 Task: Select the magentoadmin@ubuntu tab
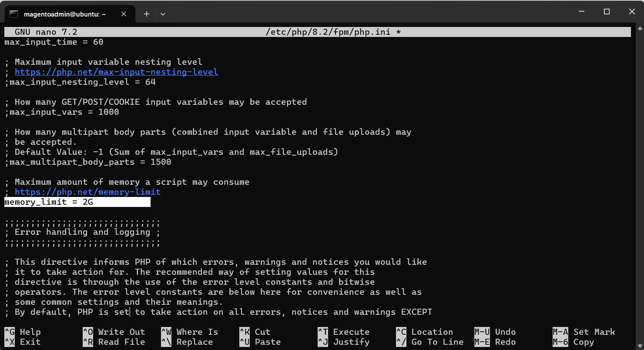pyautogui.click(x=65, y=14)
